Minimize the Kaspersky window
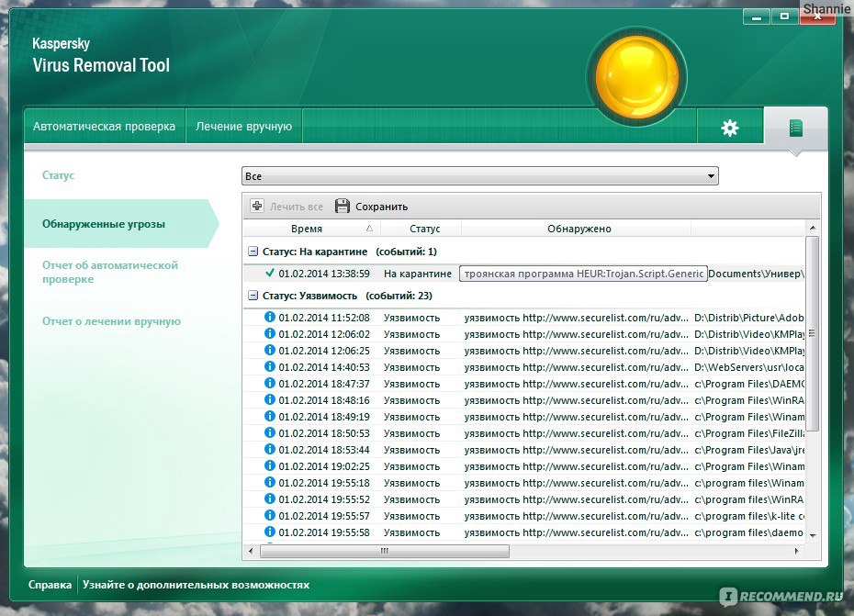854x616 pixels. (x=757, y=17)
